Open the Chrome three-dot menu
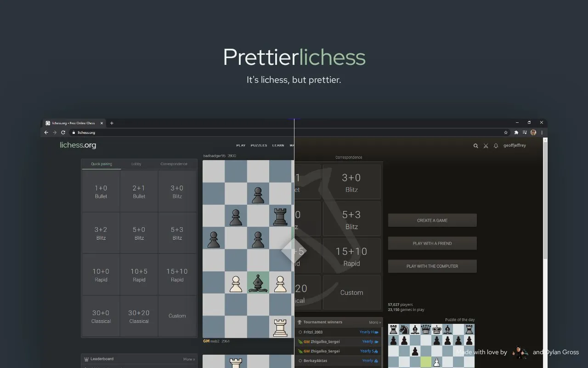Screen dimensions: 588x368 542,132
